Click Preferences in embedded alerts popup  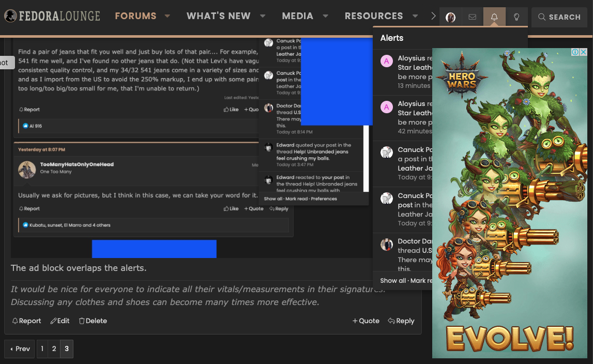pyautogui.click(x=324, y=199)
